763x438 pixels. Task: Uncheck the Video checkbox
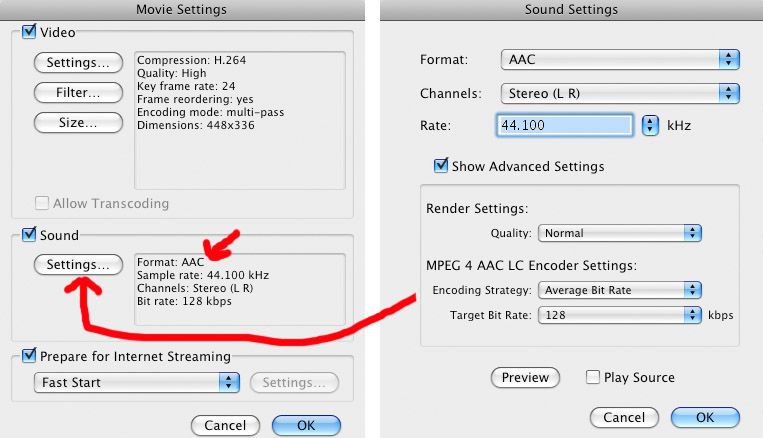pyautogui.click(x=28, y=33)
